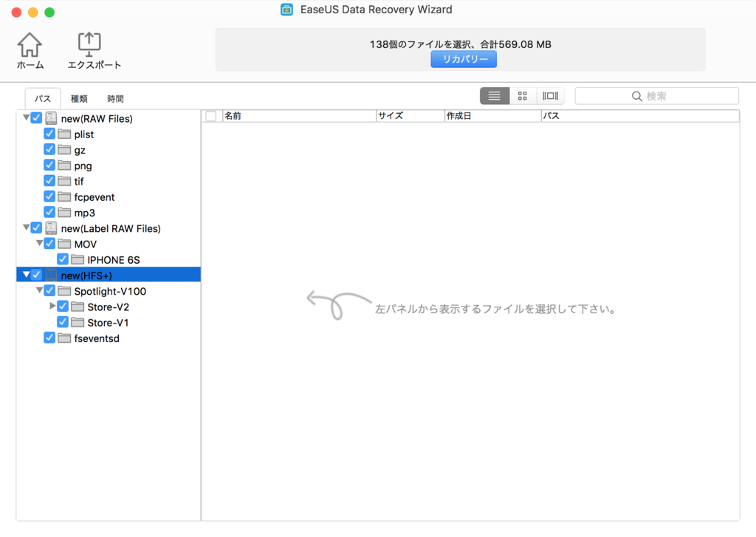756x537 pixels.
Task: Select the IPHONE 6S row label
Action: (x=114, y=260)
